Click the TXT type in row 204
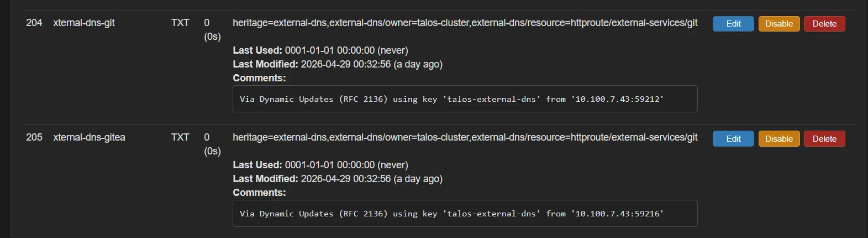 [180, 23]
